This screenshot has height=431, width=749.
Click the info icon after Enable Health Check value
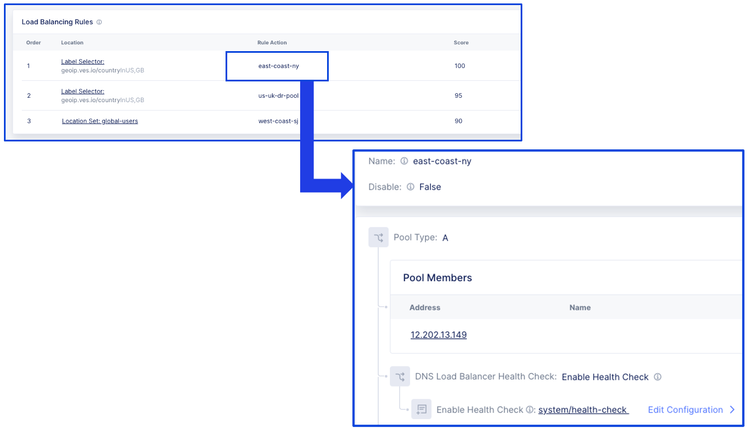click(x=657, y=377)
